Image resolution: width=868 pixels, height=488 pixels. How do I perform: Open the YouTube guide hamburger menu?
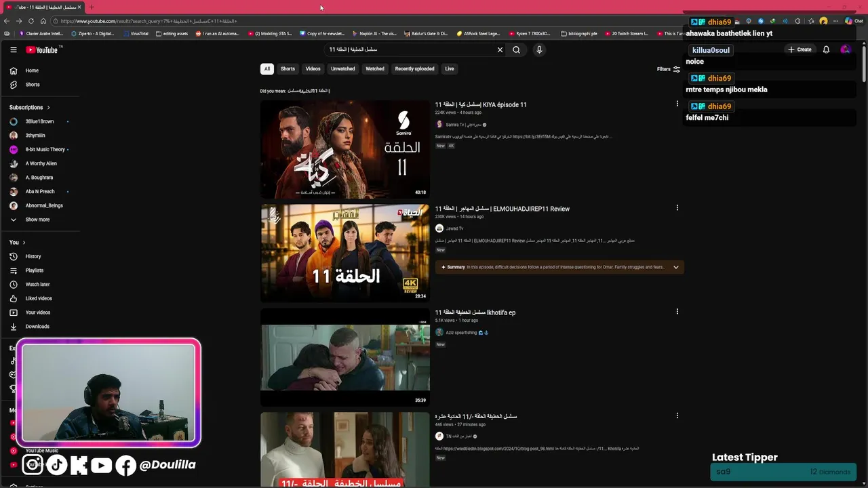13,49
